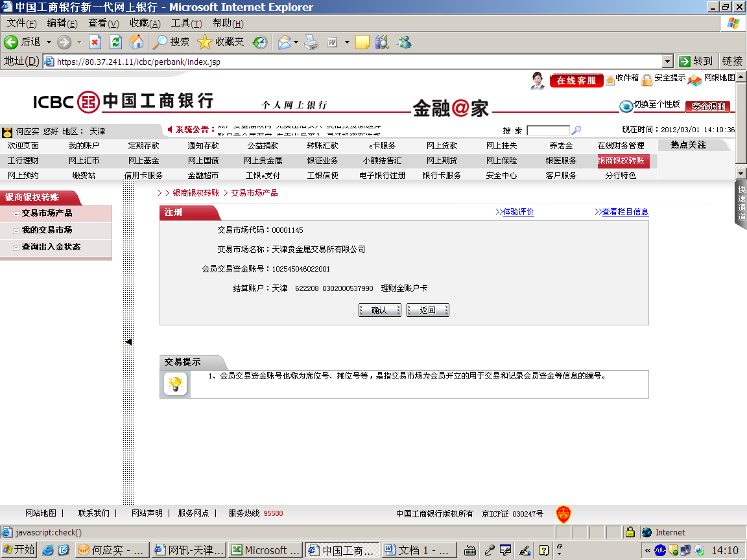Screen dimensions: 747x560
Task: Open 安全提示 lock icon
Action: (x=647, y=80)
